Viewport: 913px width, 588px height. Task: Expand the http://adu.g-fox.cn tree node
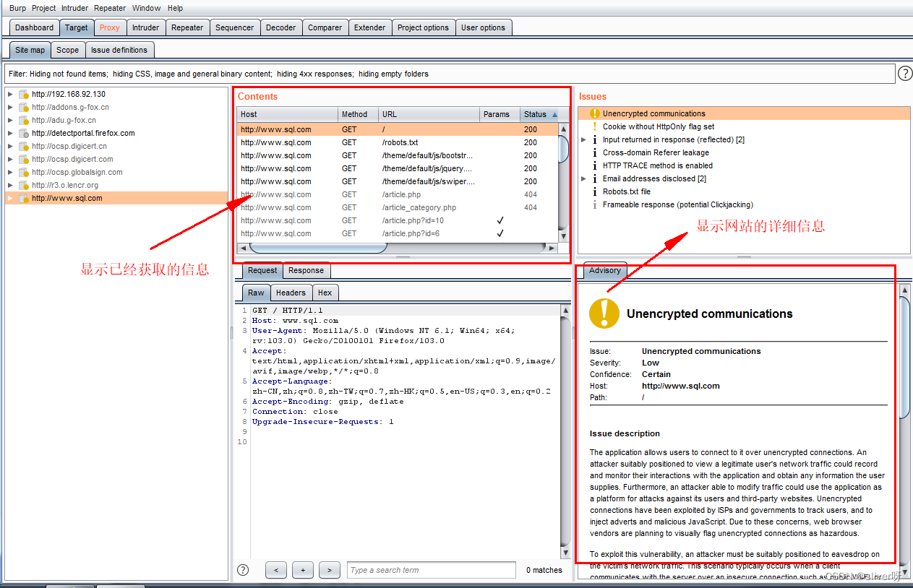coord(10,120)
